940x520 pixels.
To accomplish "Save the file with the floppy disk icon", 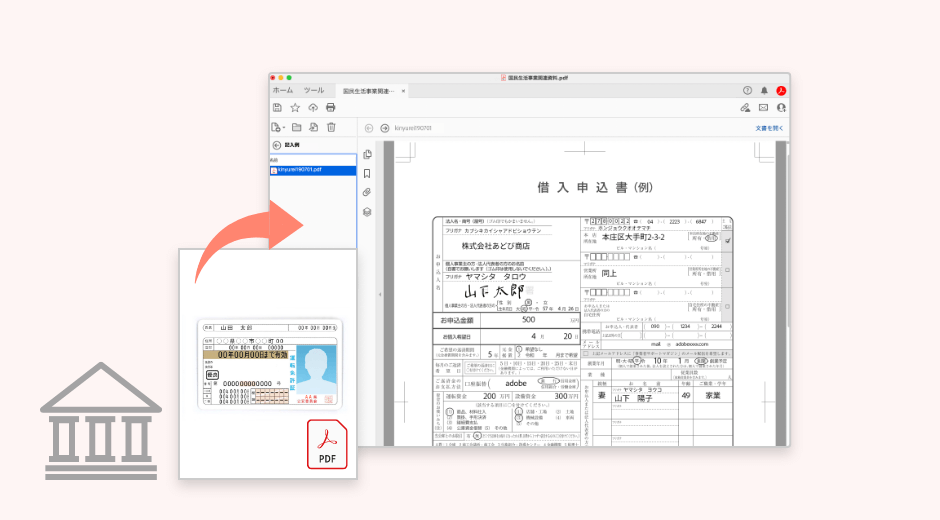I will 277,108.
